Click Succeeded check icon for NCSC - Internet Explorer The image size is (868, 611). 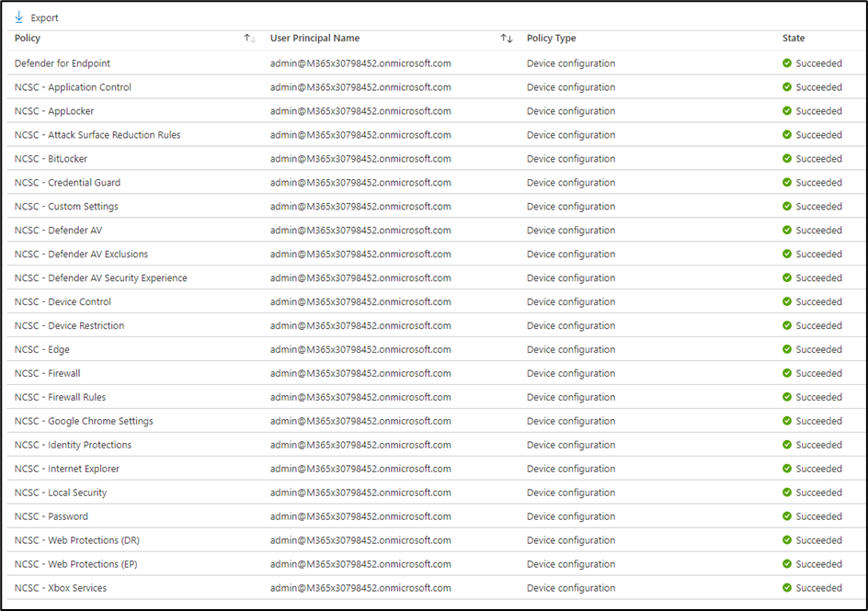point(787,469)
